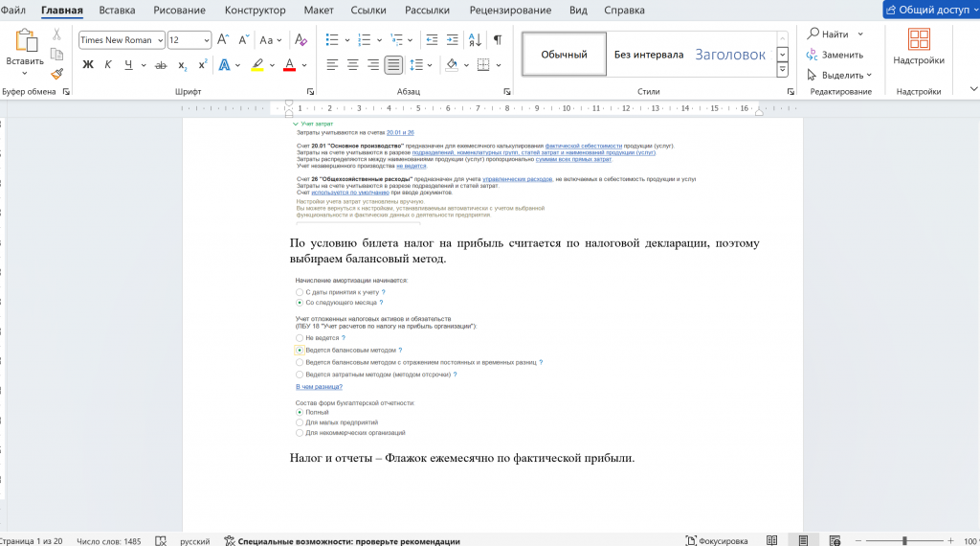Viewport: 980px width, 546px height.
Task: Center the paragraph text
Action: [352, 64]
